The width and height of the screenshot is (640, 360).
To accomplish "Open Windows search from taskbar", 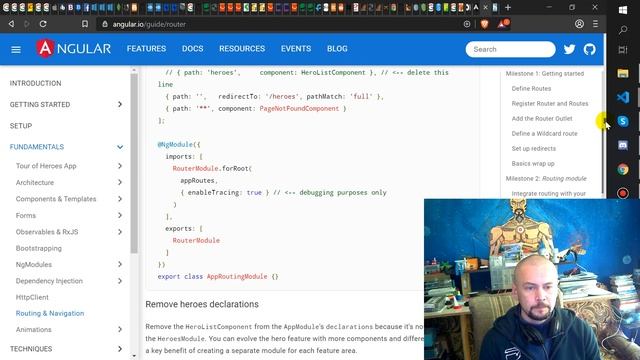I will (x=623, y=30).
